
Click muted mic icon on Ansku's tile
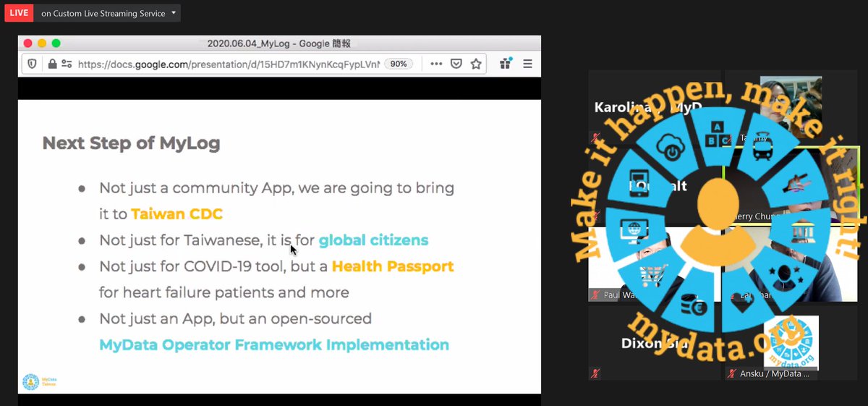click(732, 373)
